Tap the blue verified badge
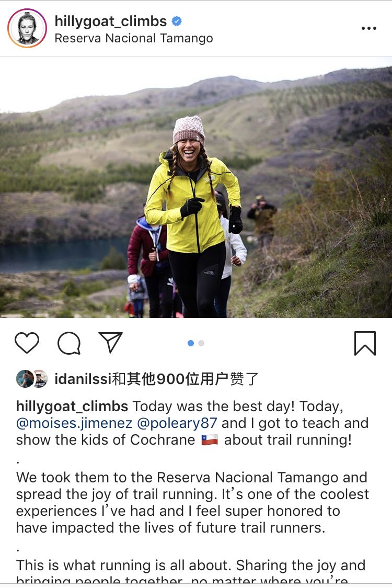This screenshot has height=587, width=392. (x=177, y=21)
